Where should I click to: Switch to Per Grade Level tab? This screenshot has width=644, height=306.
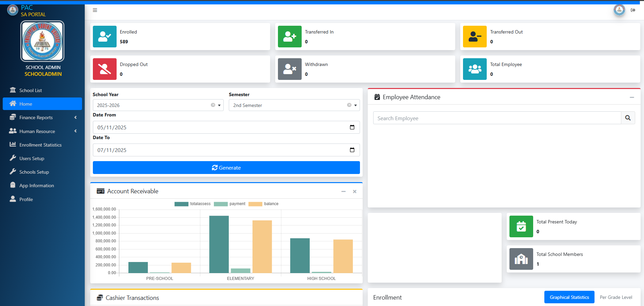pyautogui.click(x=616, y=297)
